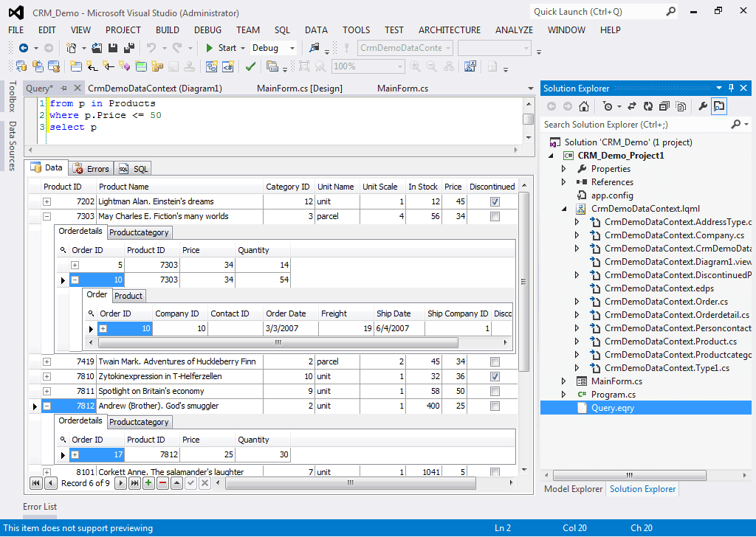Click the green Validate checkmark icon

250,66
